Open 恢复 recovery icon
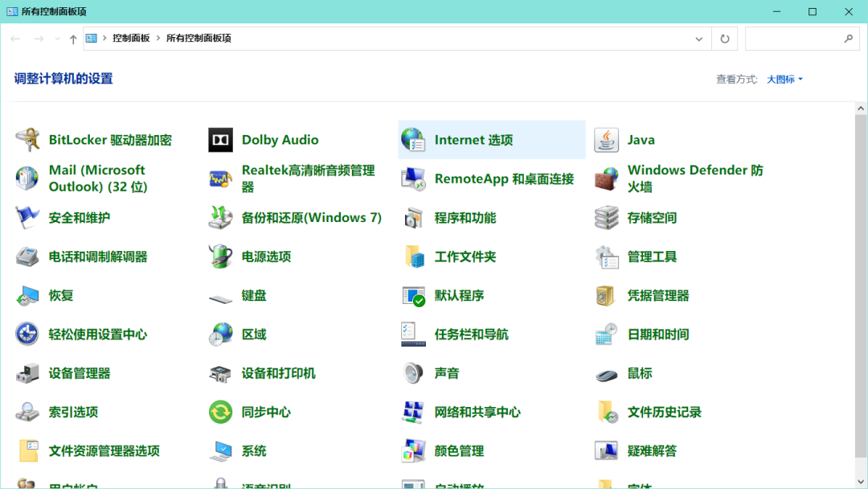This screenshot has width=868, height=489. click(x=27, y=295)
